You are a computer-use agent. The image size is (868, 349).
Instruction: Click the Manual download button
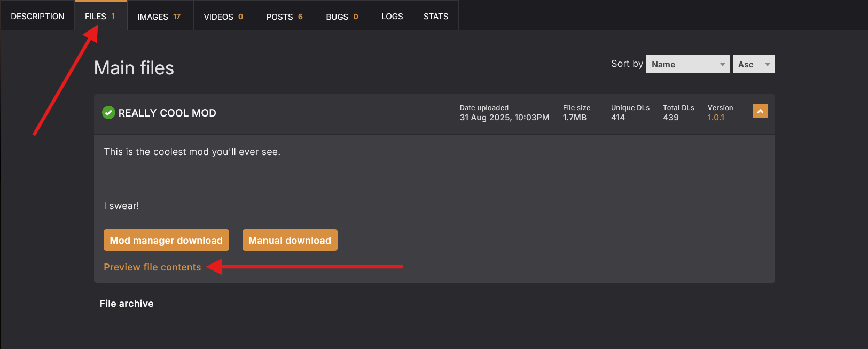[x=290, y=241]
